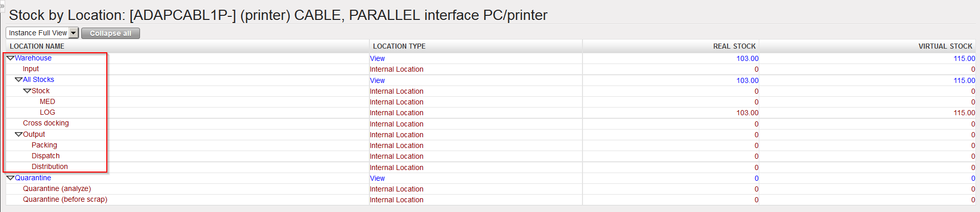
Task: Collapse the Warehouse tree node
Action: point(10,58)
